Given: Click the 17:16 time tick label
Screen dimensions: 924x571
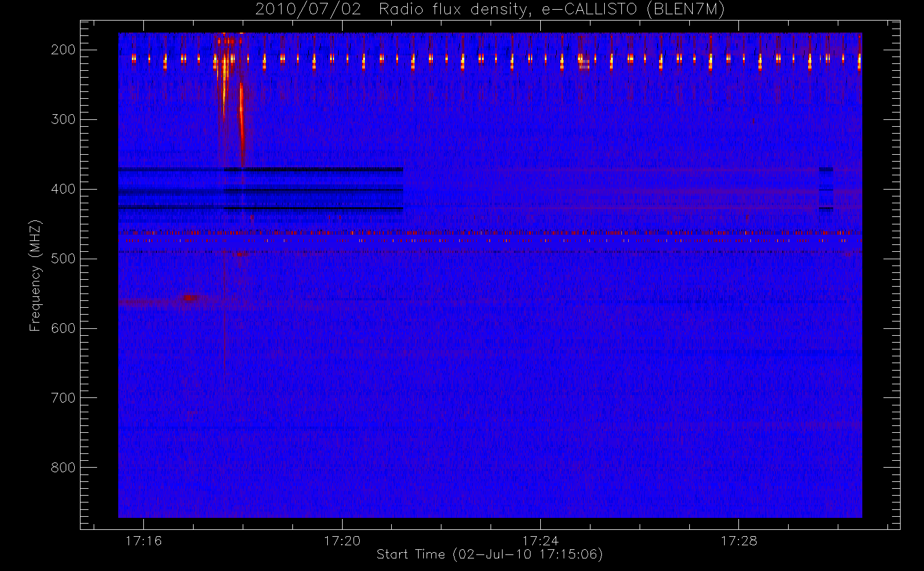Looking at the screenshot, I should pyautogui.click(x=144, y=541).
